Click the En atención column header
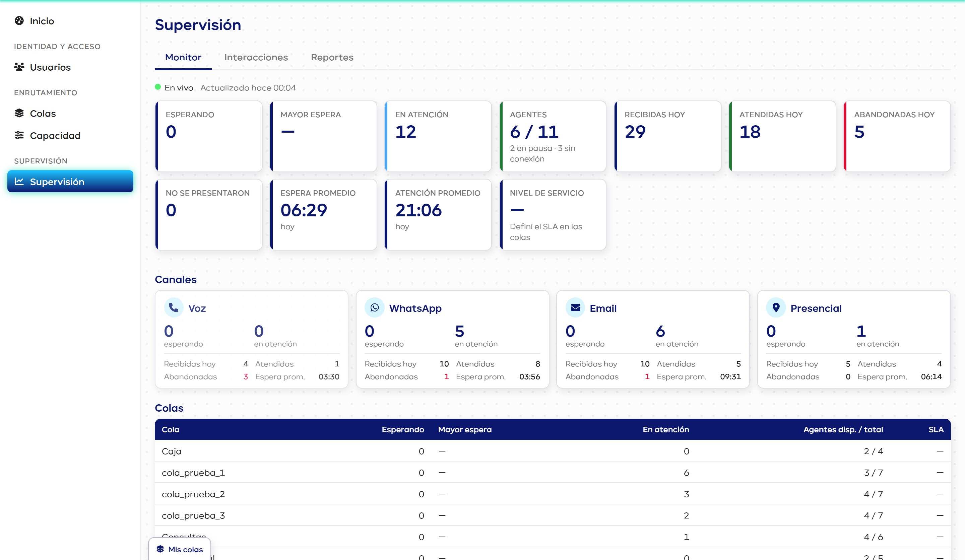 [x=665, y=429]
